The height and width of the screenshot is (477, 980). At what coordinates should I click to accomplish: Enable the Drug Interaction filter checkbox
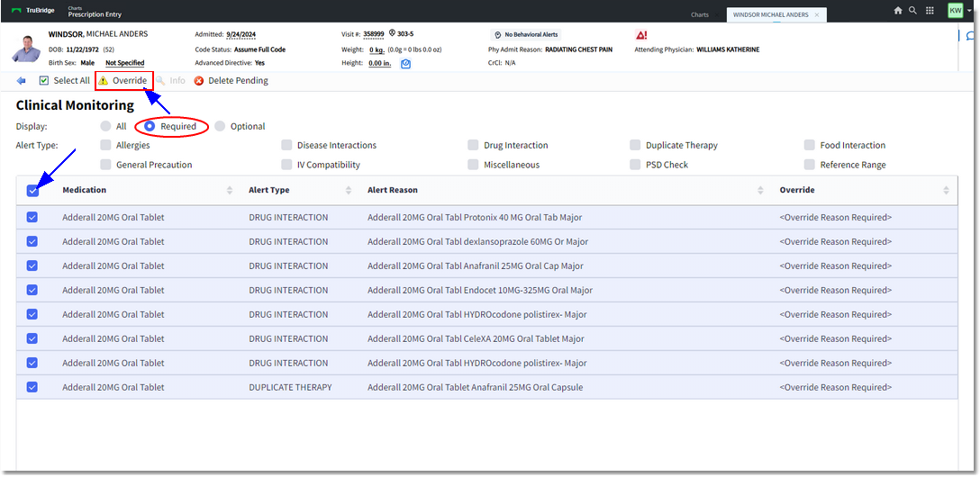point(473,146)
